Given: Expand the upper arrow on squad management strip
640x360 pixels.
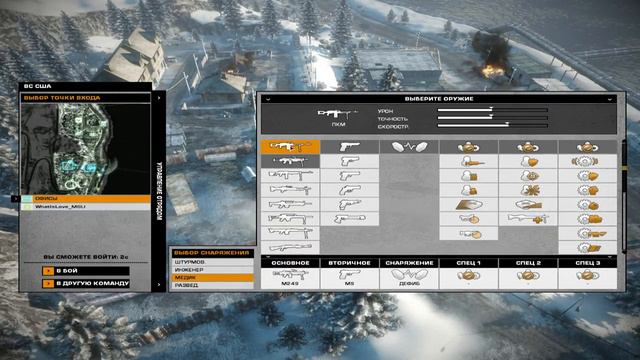Looking at the screenshot, I should tap(159, 98).
